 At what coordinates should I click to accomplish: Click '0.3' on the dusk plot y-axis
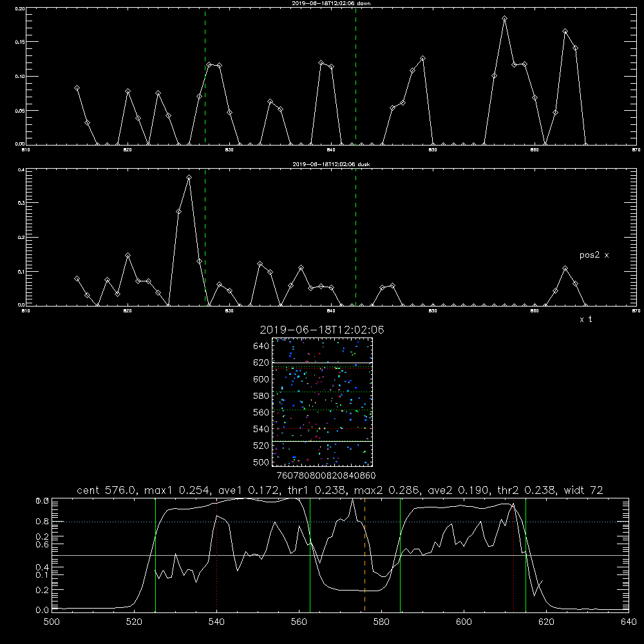point(21,203)
